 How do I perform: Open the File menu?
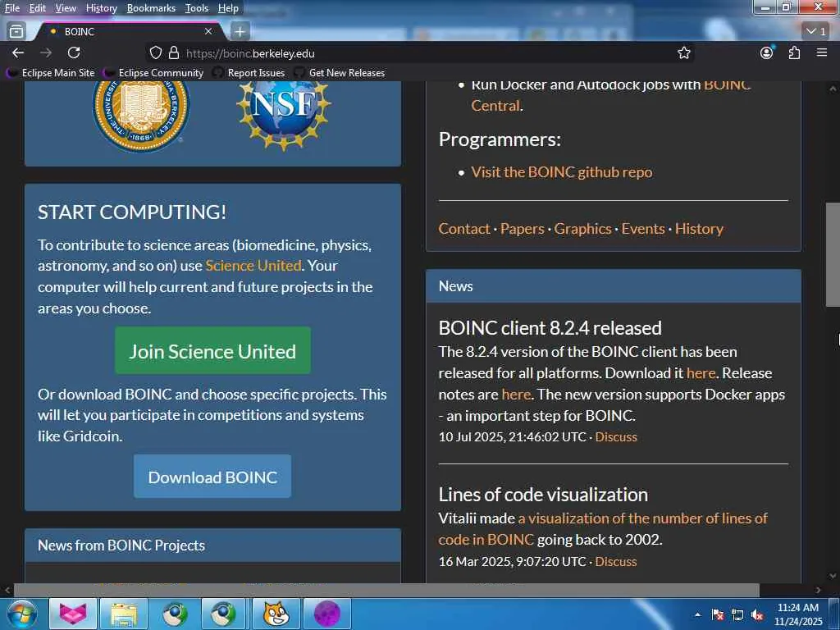[x=12, y=8]
